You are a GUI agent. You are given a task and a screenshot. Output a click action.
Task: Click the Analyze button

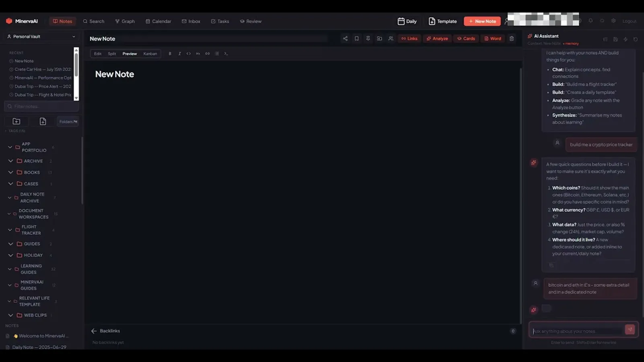(437, 39)
